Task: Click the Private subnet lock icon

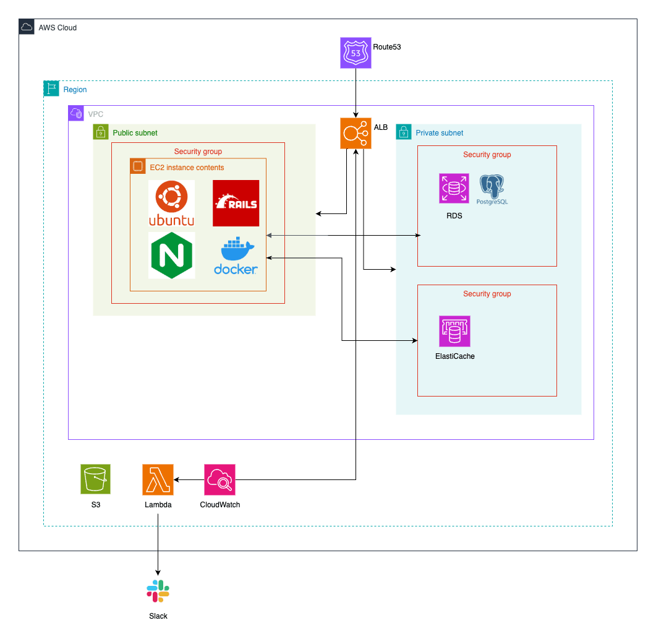Action: [404, 132]
